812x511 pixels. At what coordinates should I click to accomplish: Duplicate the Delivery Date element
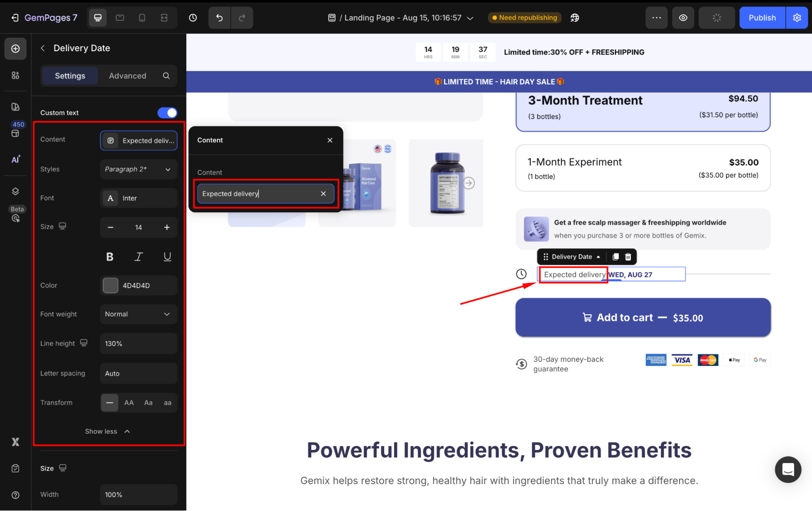(615, 257)
